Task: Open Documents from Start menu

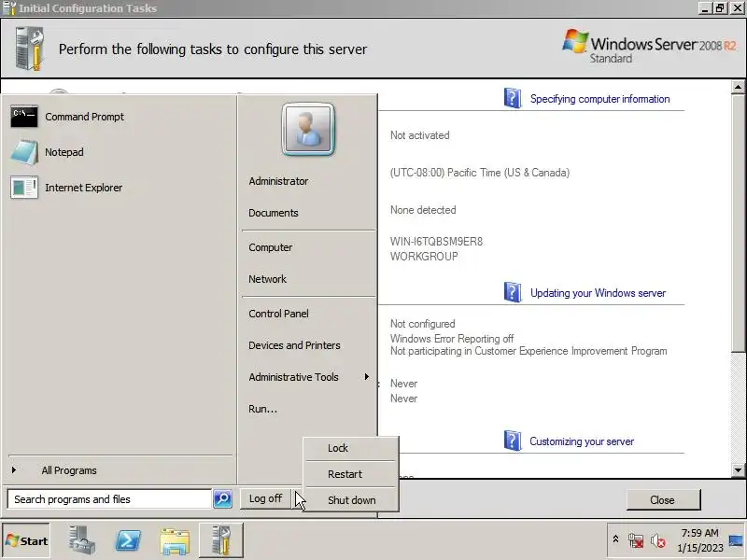Action: tap(274, 213)
